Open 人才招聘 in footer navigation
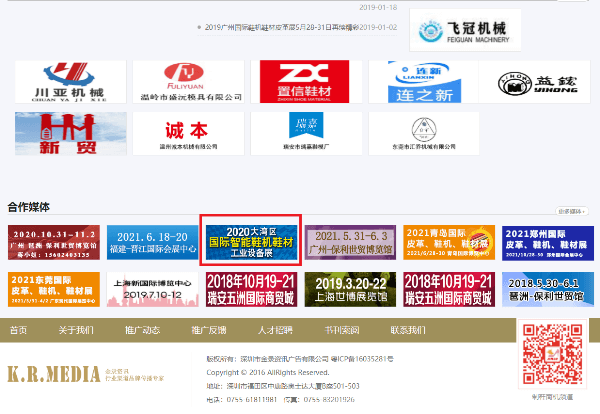 tap(275, 330)
